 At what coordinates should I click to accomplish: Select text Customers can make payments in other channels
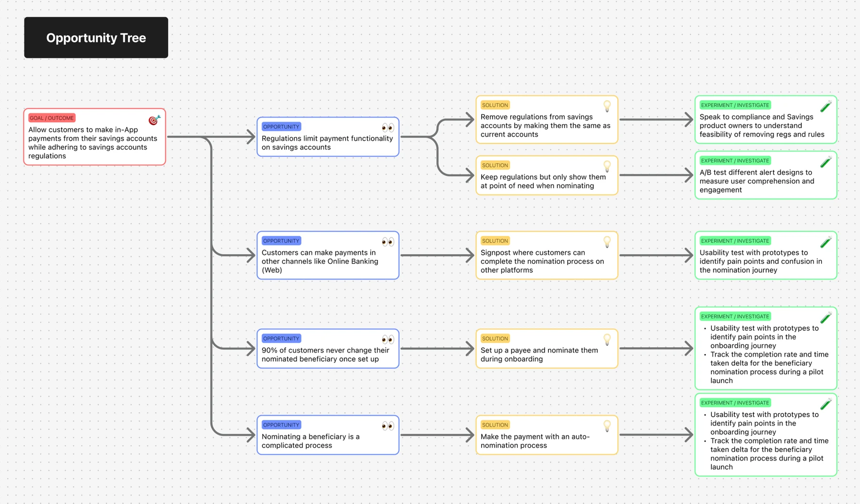tap(320, 261)
